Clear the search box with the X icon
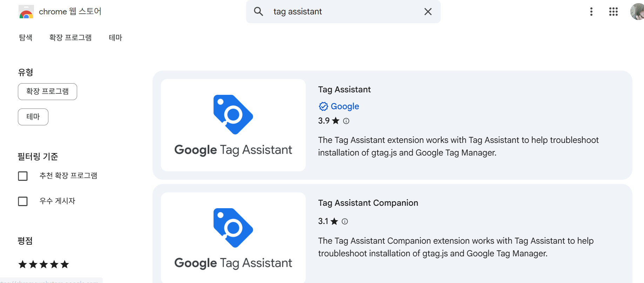Image resolution: width=644 pixels, height=283 pixels. coord(428,12)
